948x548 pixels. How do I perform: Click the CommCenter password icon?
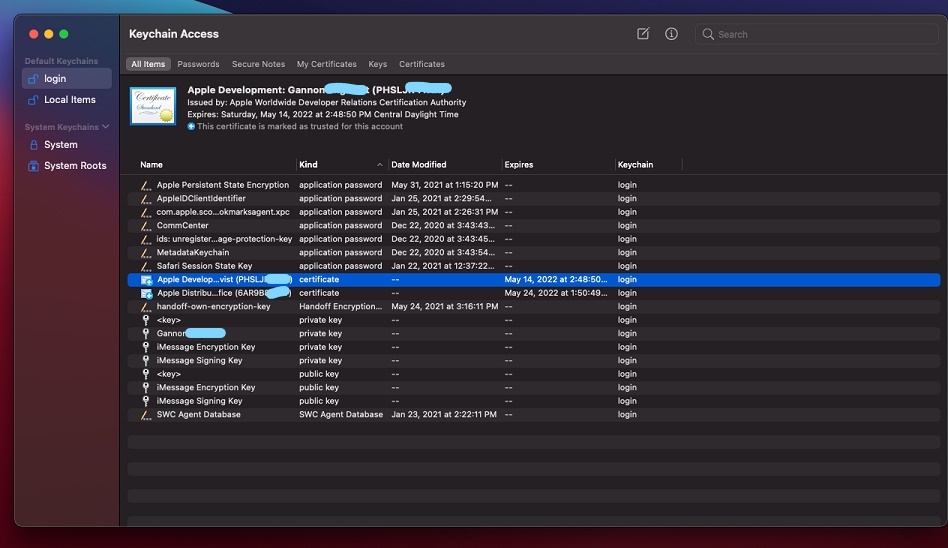click(146, 226)
